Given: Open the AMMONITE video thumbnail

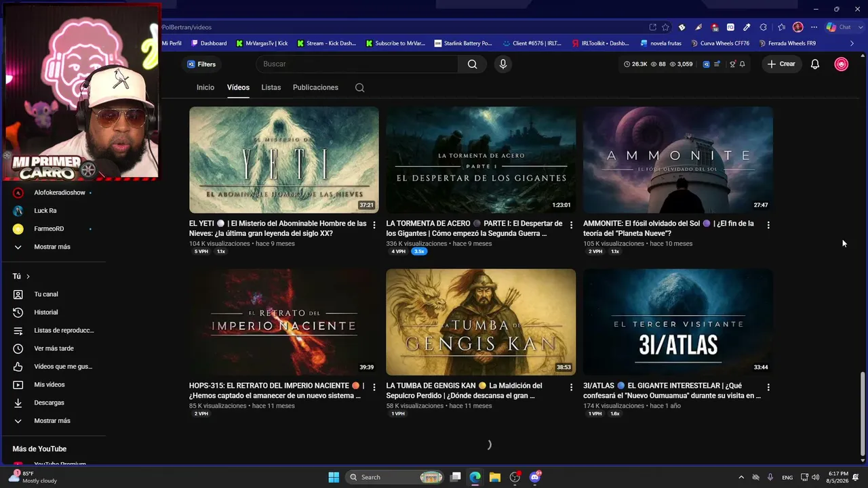Looking at the screenshot, I should tap(678, 160).
